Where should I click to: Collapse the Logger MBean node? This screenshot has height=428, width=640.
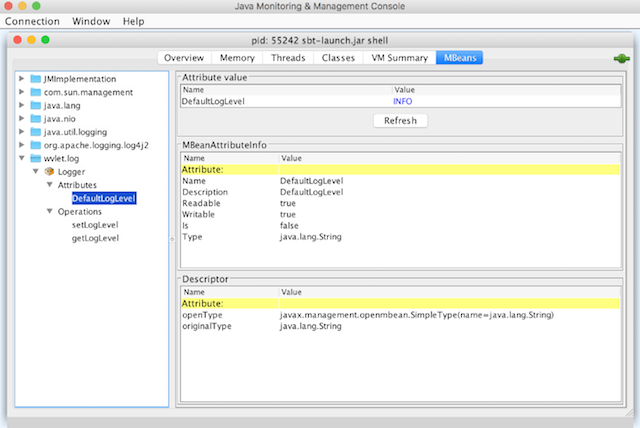[x=36, y=171]
